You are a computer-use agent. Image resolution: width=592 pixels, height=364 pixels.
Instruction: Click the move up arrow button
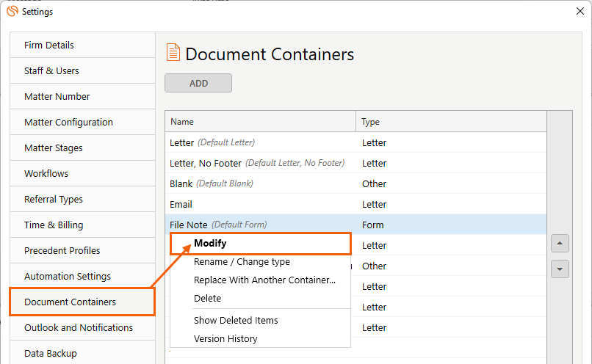(560, 244)
